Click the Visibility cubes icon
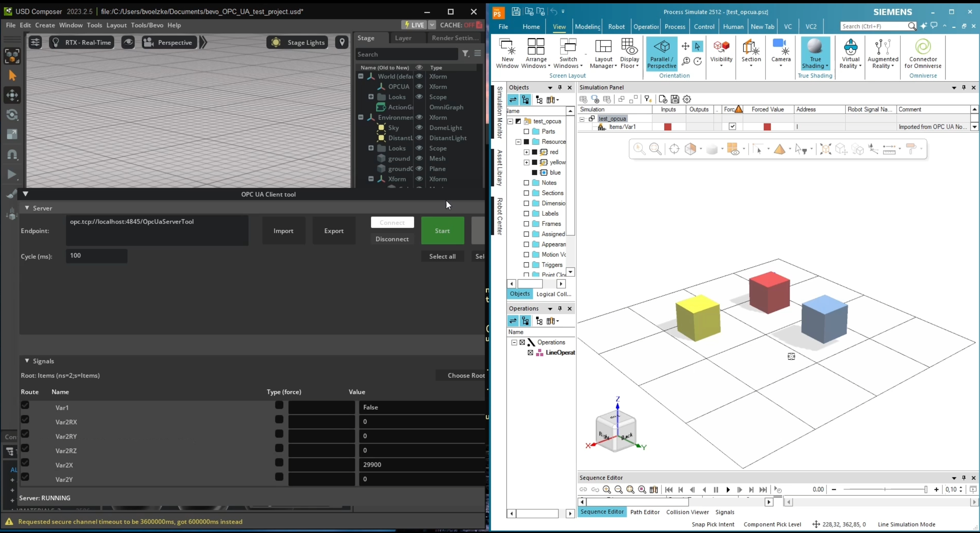Screen dimensions: 980x533 [721, 47]
